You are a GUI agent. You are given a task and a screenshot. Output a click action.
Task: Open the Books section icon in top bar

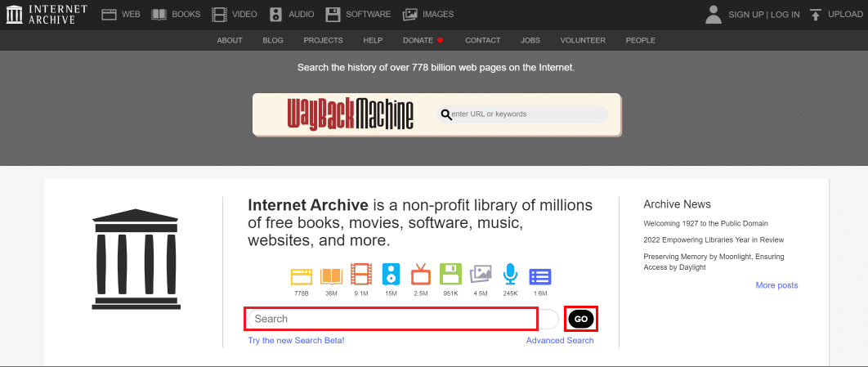(x=159, y=15)
